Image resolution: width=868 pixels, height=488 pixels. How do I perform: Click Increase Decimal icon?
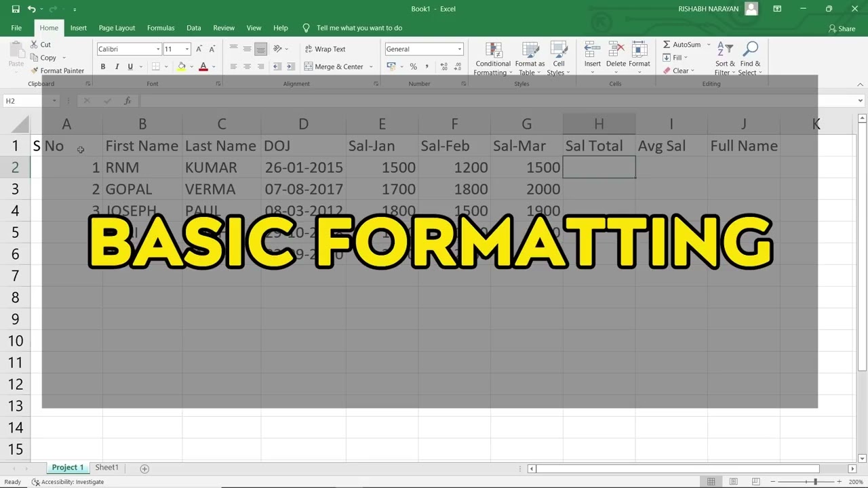point(444,66)
